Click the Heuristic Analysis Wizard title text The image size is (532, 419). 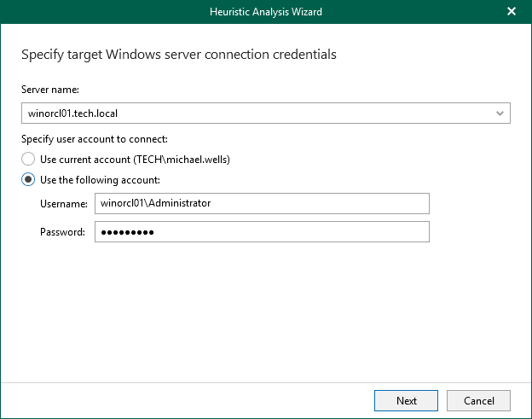[x=266, y=12]
